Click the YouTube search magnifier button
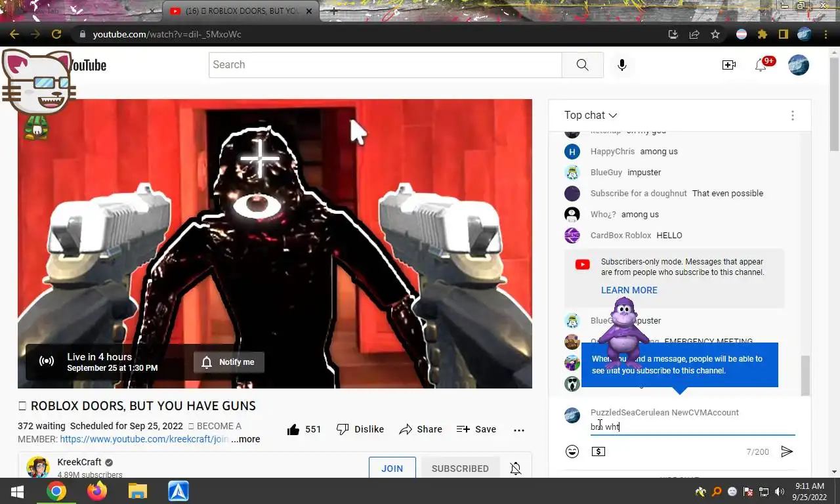The height and width of the screenshot is (504, 840). coord(582,64)
